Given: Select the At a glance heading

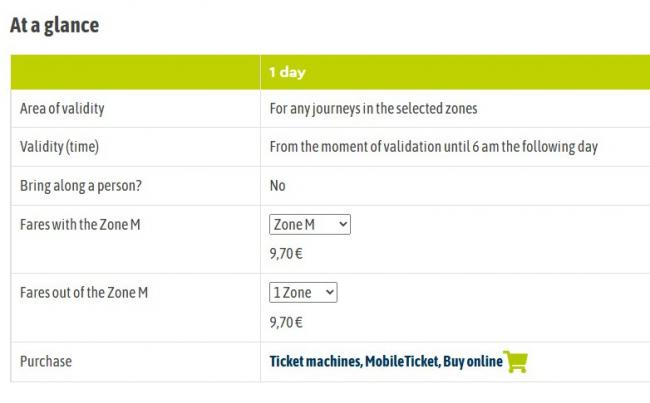Looking at the screenshot, I should (x=54, y=25).
